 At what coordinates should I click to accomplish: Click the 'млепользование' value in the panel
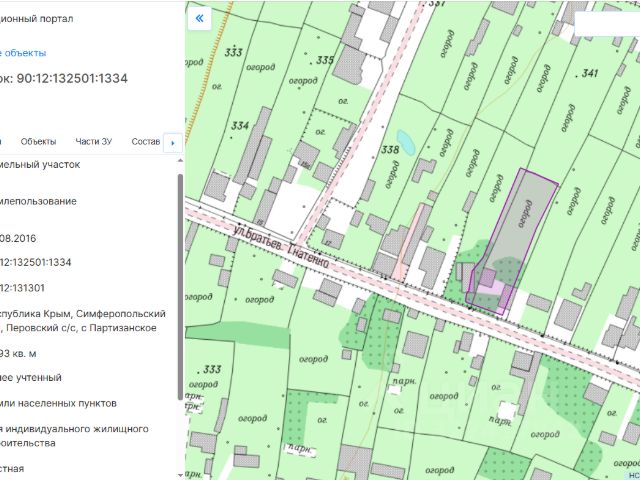(x=38, y=201)
